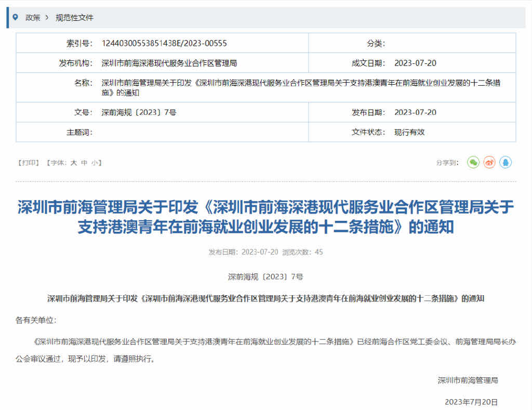Click the 各有关单位 salutation line
Screen dimensions: 532x410
pos(36,320)
